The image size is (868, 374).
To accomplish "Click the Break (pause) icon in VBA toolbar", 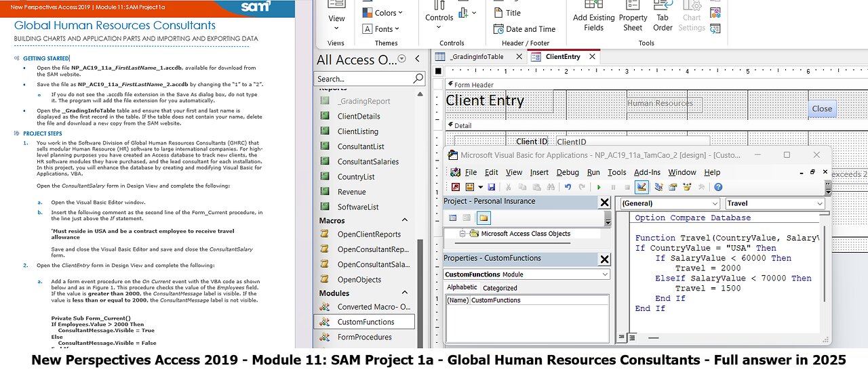I will (x=613, y=187).
